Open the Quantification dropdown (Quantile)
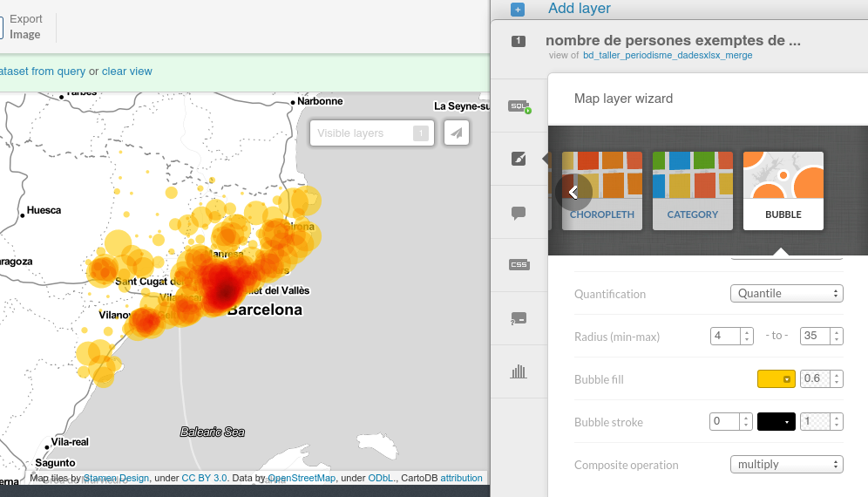868x497 pixels. click(x=787, y=294)
